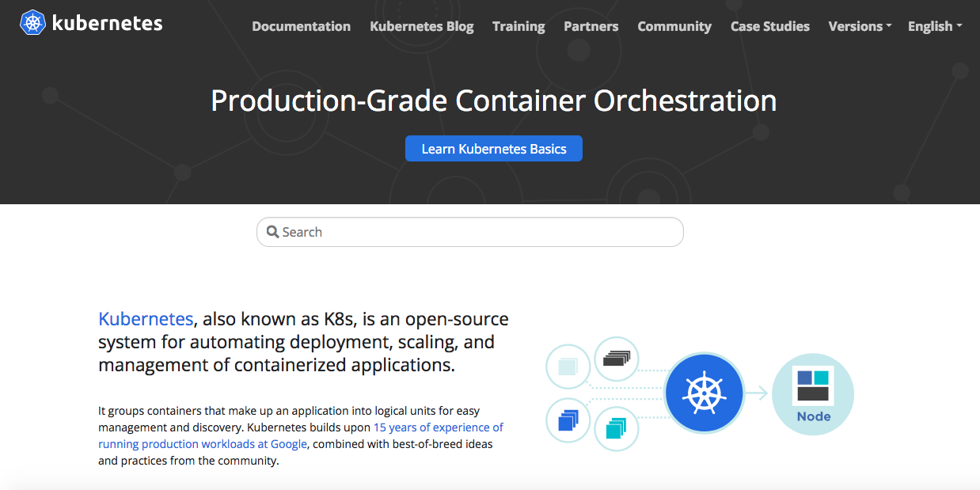Viewport: 980px width, 490px height.
Task: Expand the Versions dropdown menu
Action: [x=860, y=26]
